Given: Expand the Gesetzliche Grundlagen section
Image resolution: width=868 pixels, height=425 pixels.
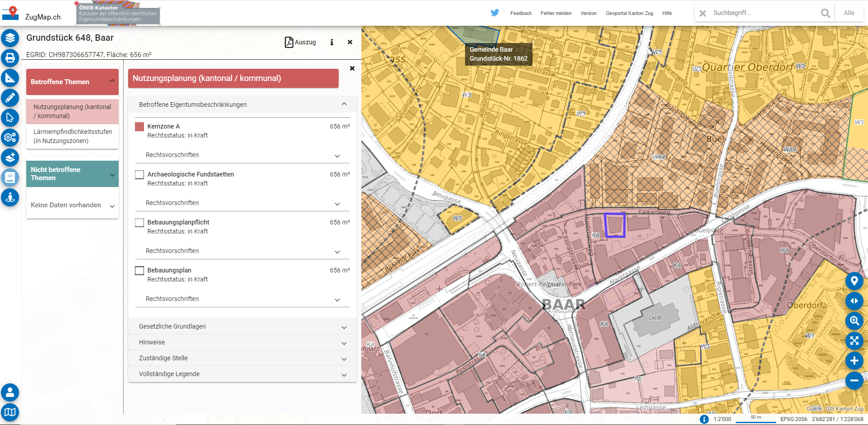Looking at the screenshot, I should tap(242, 326).
